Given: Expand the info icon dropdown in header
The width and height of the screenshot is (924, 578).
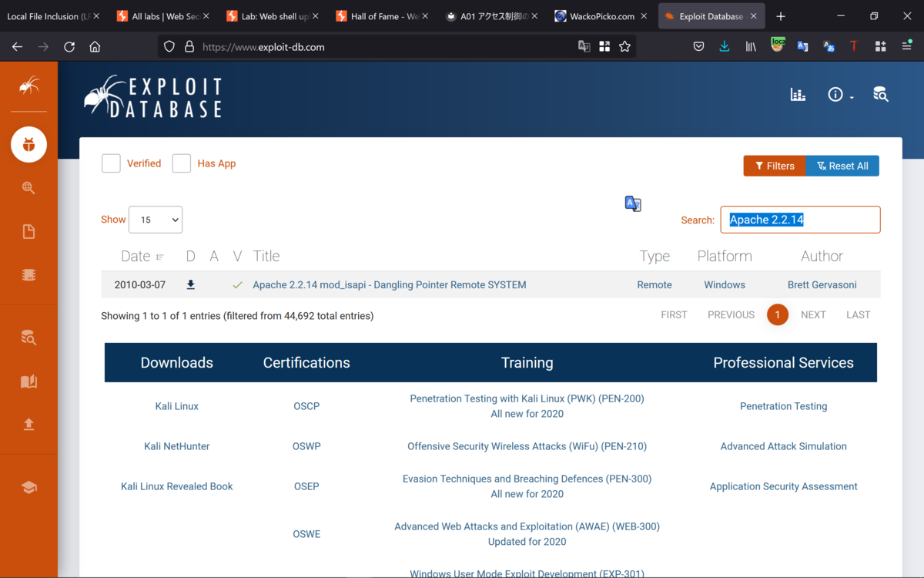Looking at the screenshot, I should 841,95.
